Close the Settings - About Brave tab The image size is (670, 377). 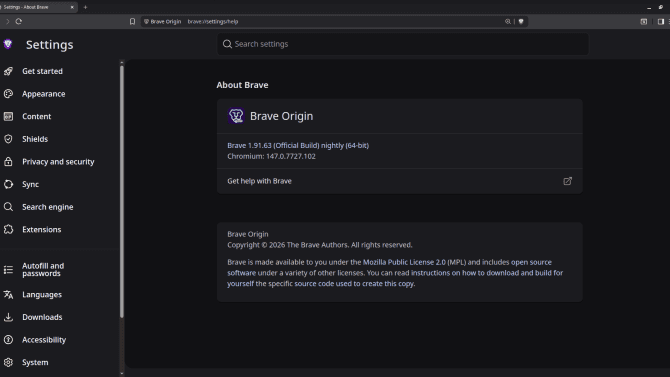point(72,7)
